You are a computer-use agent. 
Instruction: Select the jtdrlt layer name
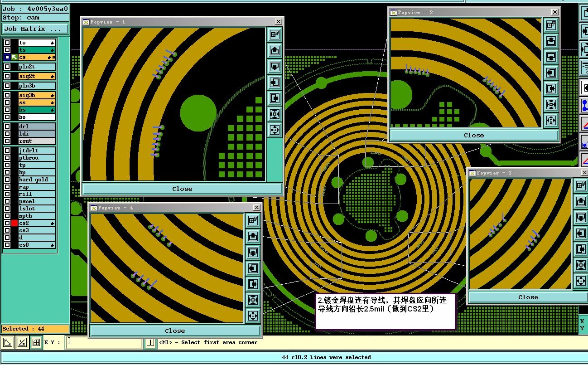click(x=37, y=151)
